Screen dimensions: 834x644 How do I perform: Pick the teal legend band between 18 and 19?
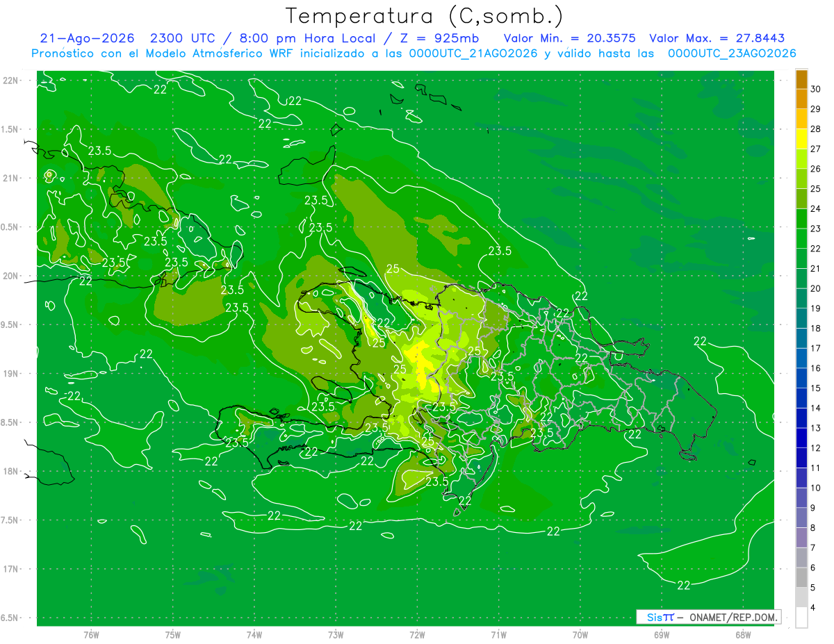[801, 318]
